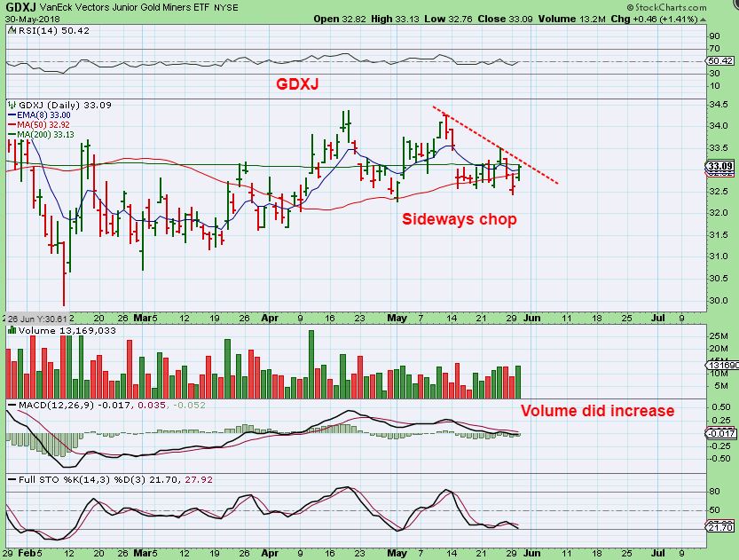Click the RSI panel mountain icon
Viewport: 739px width, 560px height.
pos(12,31)
